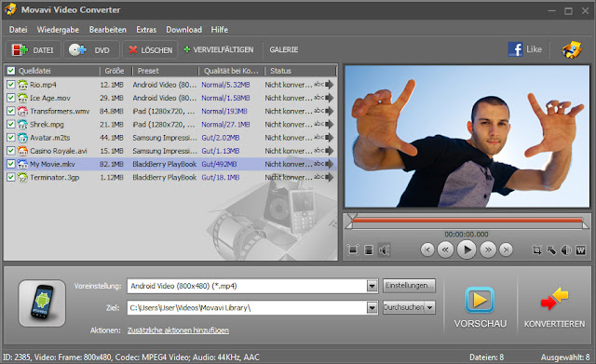Viewport: 596px width, 364px height.
Task: Jump to end of the video
Action: pos(506,250)
